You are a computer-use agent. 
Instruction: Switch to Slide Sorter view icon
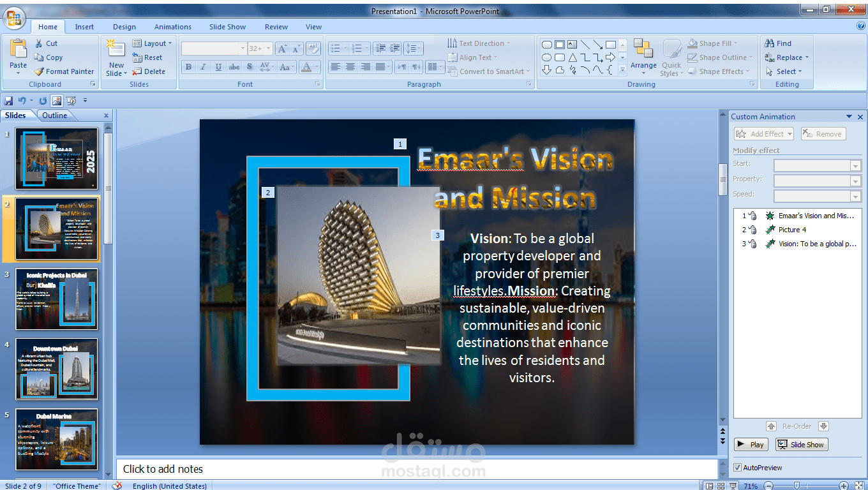tap(721, 486)
